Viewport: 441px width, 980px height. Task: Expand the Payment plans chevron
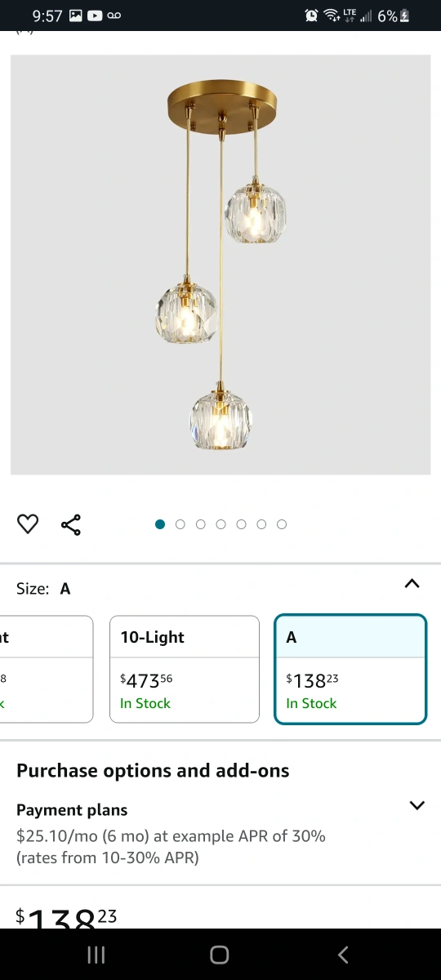416,805
